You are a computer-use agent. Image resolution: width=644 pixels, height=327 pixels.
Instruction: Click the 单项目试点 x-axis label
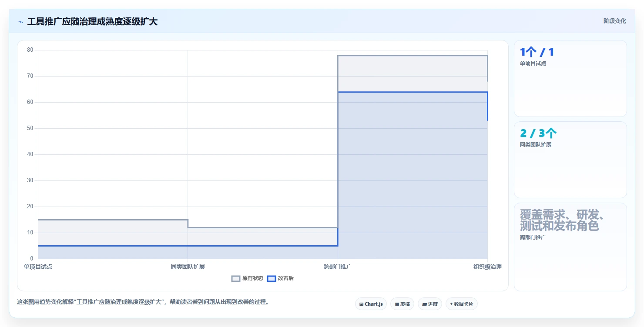(x=38, y=267)
